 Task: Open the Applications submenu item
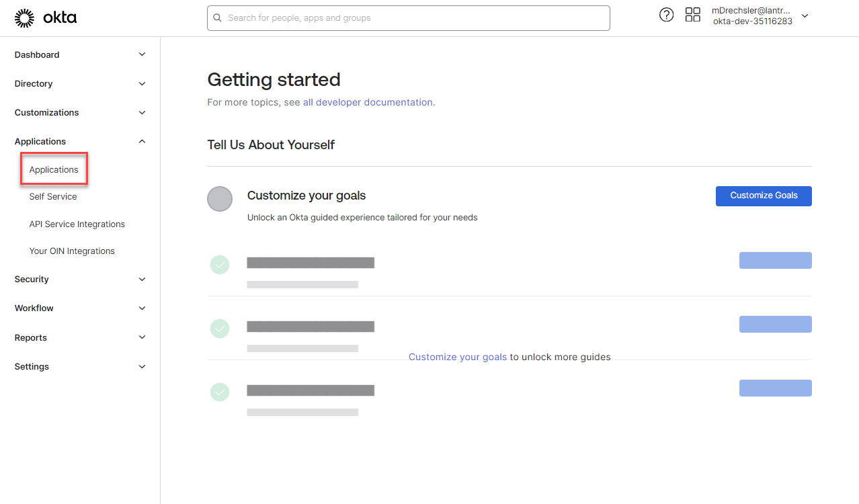54,170
